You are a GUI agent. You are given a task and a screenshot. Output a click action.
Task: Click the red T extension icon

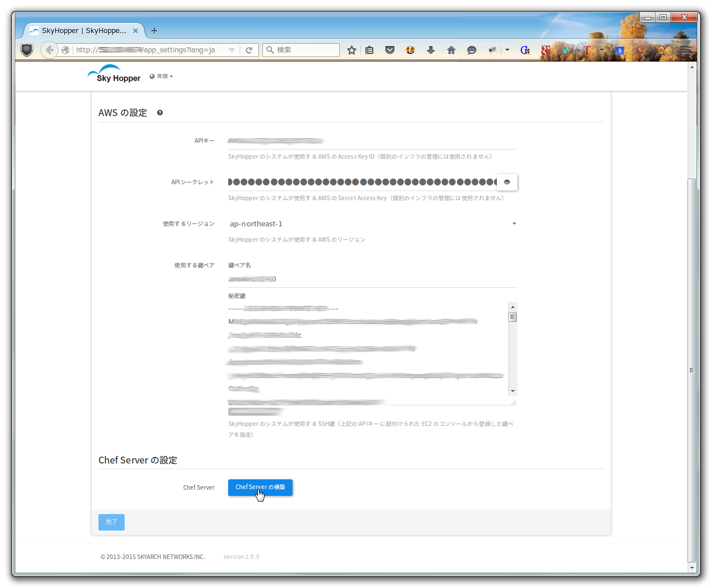click(587, 50)
